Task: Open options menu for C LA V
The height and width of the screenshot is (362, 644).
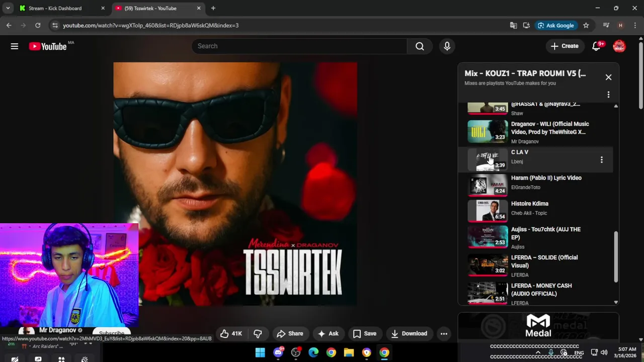Action: 601,159
